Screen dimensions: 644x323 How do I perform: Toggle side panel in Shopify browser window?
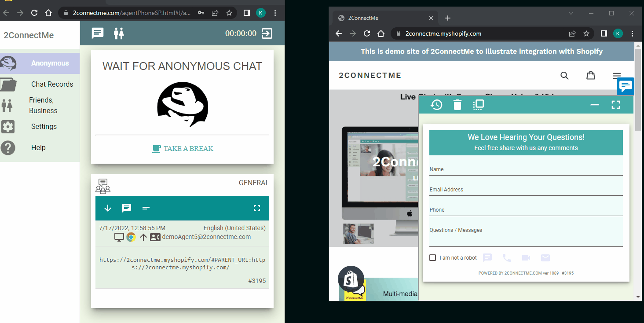point(604,33)
